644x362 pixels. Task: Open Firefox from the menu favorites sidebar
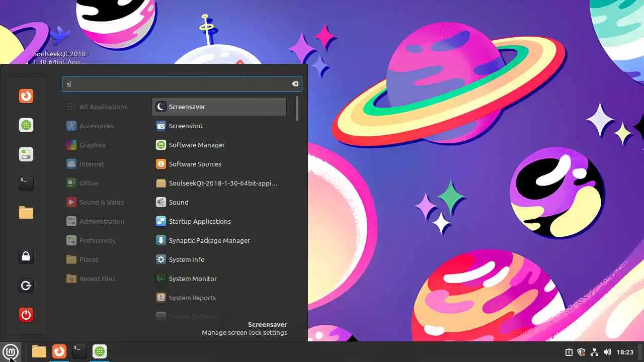(x=26, y=96)
